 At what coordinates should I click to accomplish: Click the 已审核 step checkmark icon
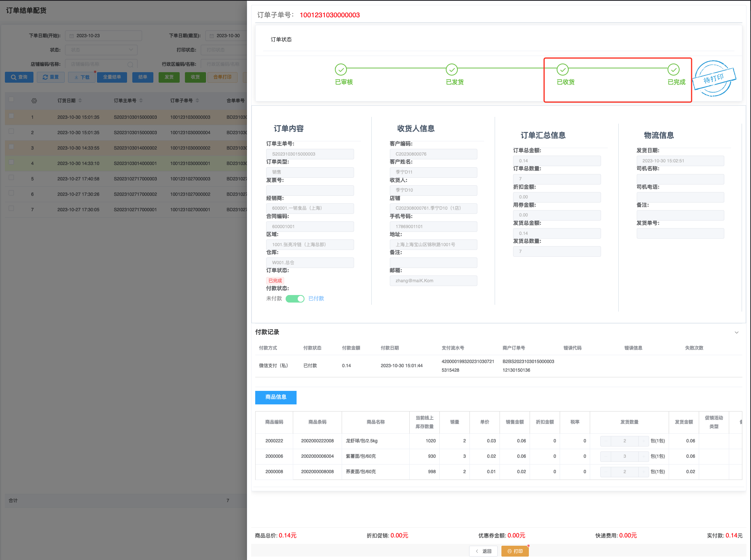(x=341, y=70)
